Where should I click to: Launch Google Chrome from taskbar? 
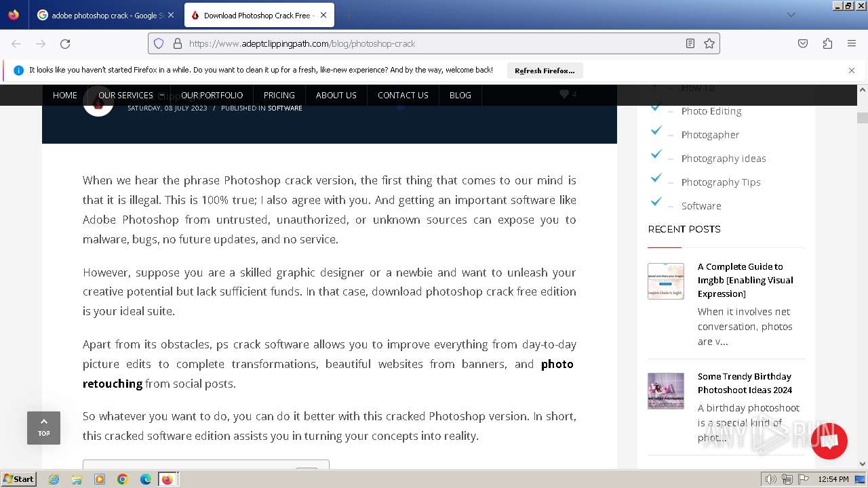click(123, 479)
